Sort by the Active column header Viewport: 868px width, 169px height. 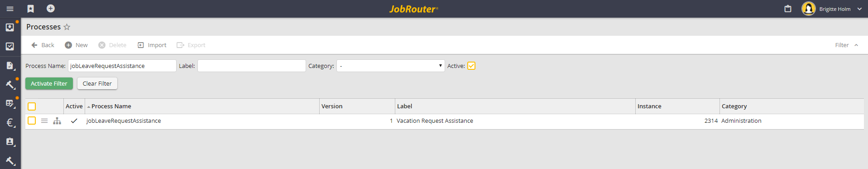click(x=74, y=106)
